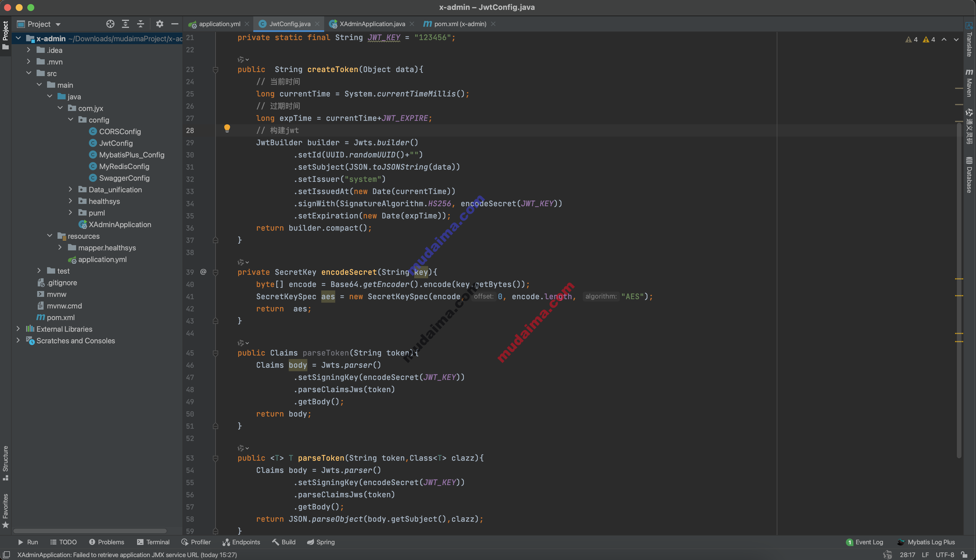This screenshot has width=976, height=560.
Task: Expand External Libraries node
Action: pos(18,329)
